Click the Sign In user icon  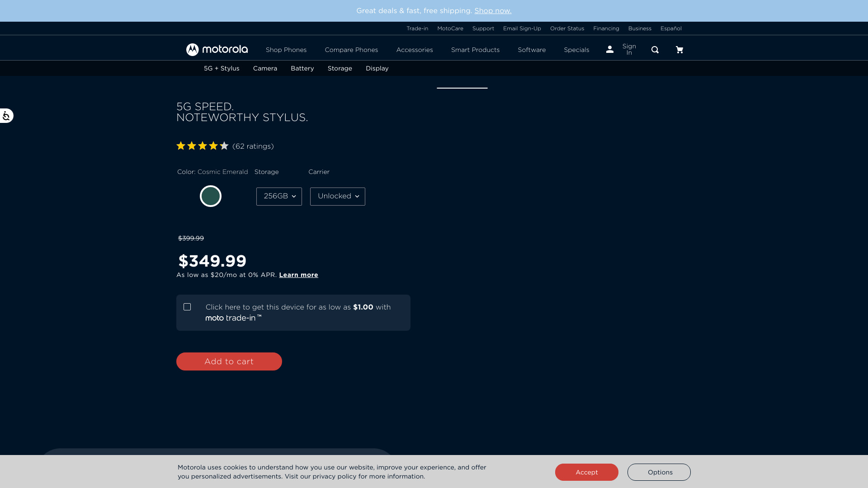pyautogui.click(x=610, y=50)
